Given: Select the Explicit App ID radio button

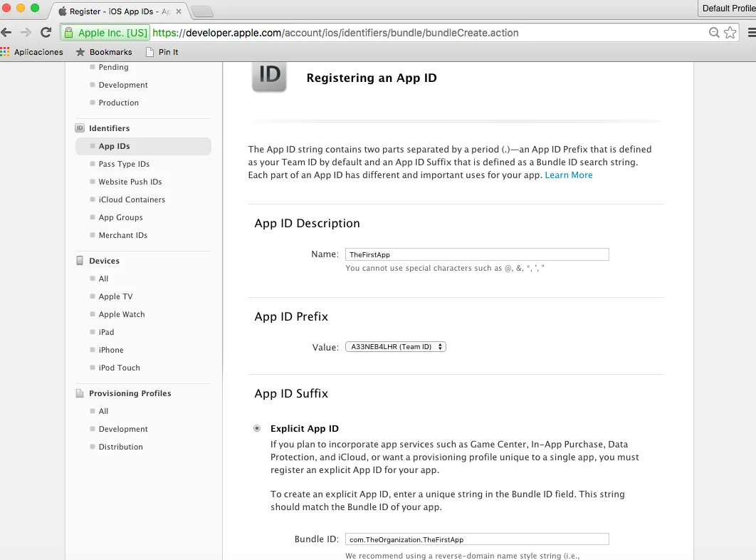Looking at the screenshot, I should click(257, 428).
